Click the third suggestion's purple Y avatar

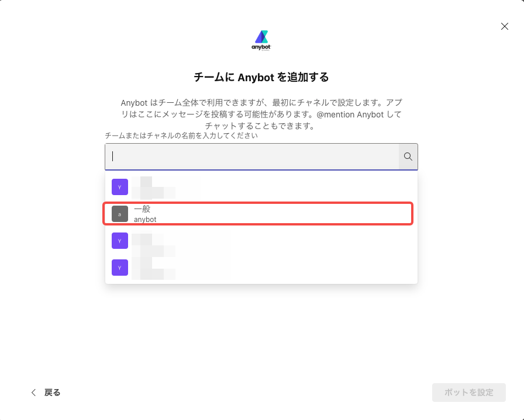click(120, 240)
